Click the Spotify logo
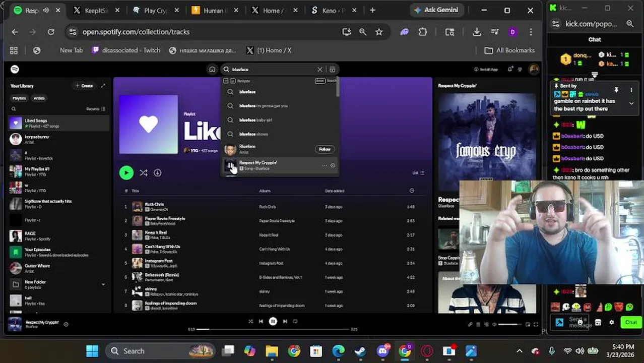This screenshot has height=363, width=644. [15, 69]
